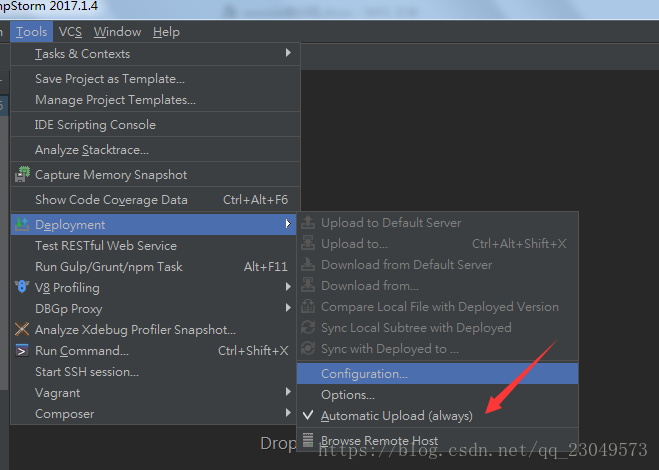Screen dimensions: 659x470
Task: Click the Upload to... icon
Action: (308, 243)
